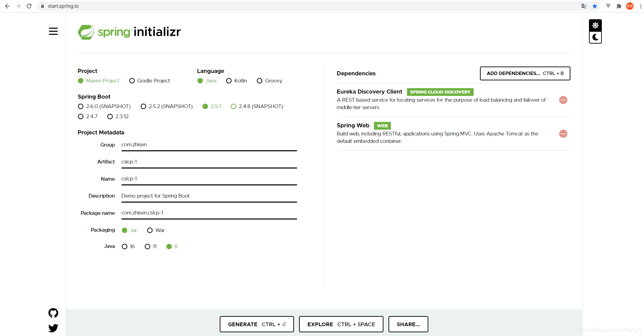Open the hamburger side menu
This screenshot has height=336, width=644.
coord(53,31)
